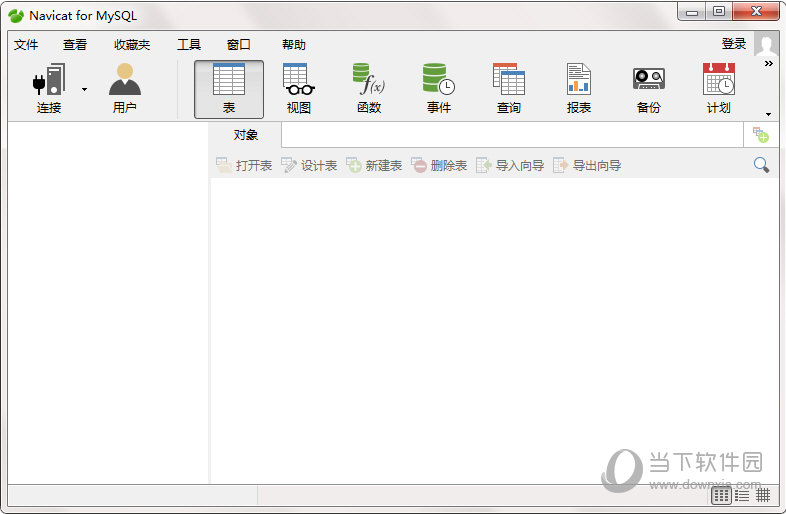The height and width of the screenshot is (514, 786).
Task: Click the user avatar icon
Action: tap(766, 44)
